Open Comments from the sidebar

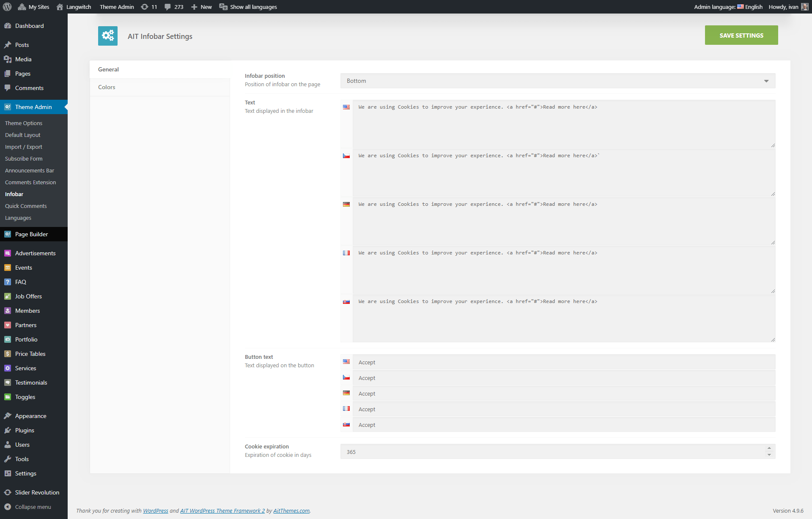tap(34, 88)
